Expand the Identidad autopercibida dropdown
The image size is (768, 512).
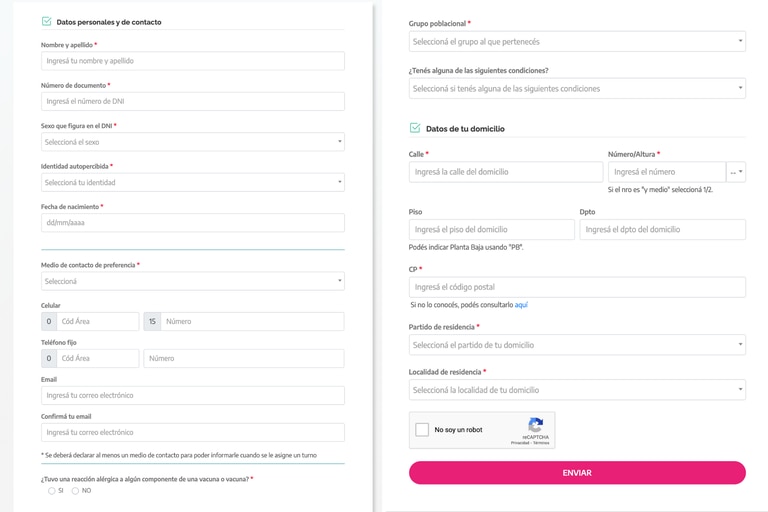pyautogui.click(x=192, y=182)
